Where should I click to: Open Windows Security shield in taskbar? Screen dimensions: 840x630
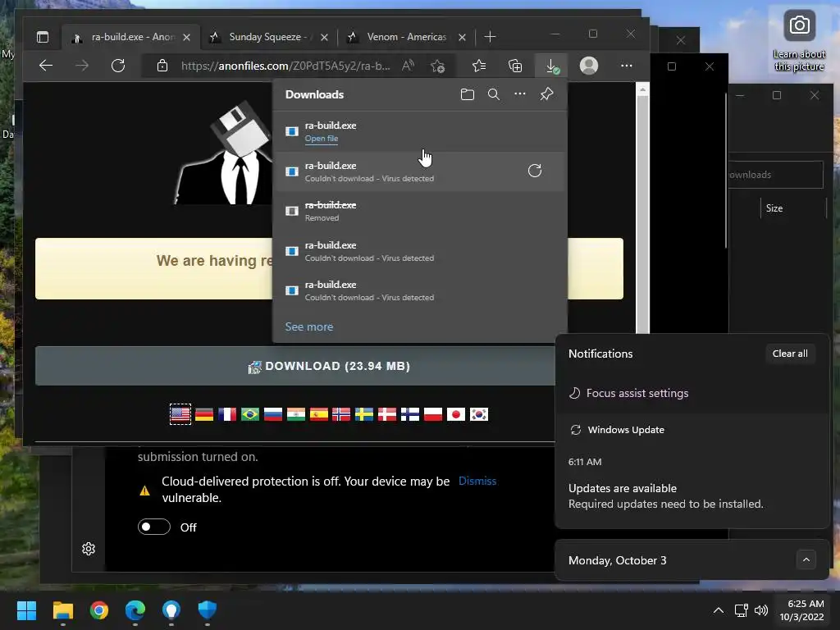pyautogui.click(x=208, y=610)
